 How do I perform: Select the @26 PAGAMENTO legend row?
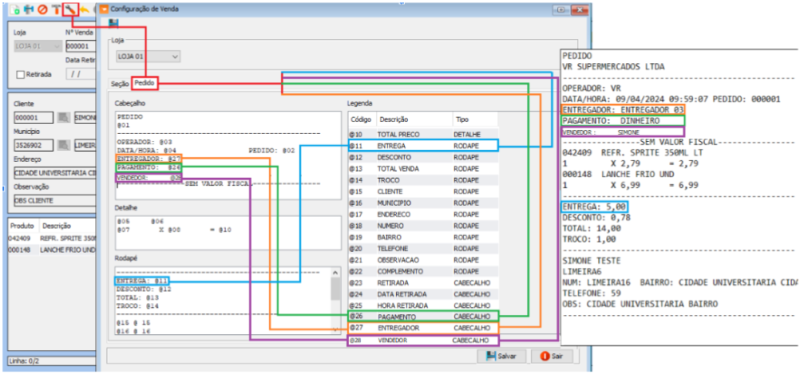click(423, 316)
